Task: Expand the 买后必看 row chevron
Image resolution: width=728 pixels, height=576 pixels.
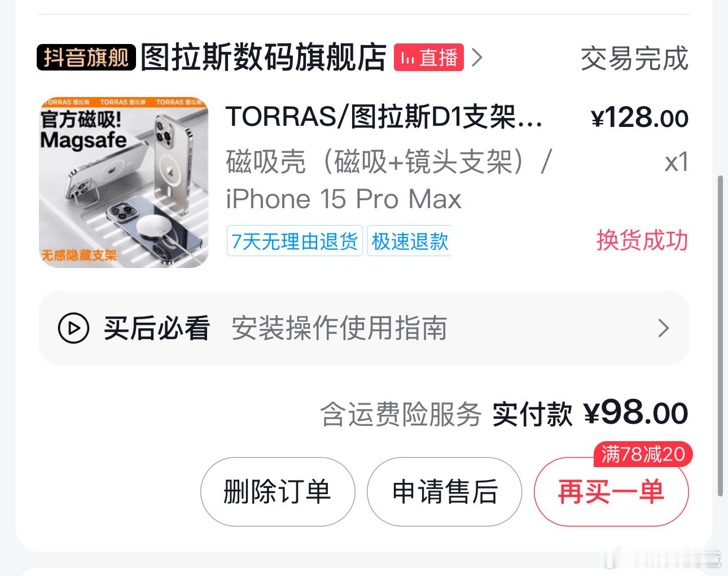Action: click(x=664, y=328)
